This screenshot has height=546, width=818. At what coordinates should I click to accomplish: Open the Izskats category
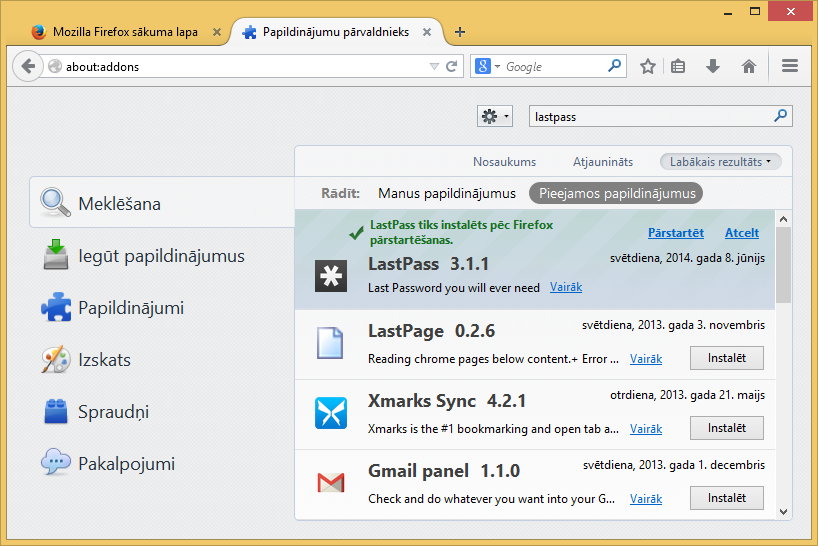(162, 360)
